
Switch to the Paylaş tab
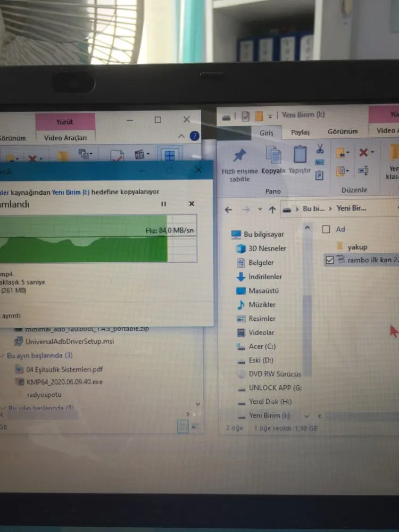point(300,132)
